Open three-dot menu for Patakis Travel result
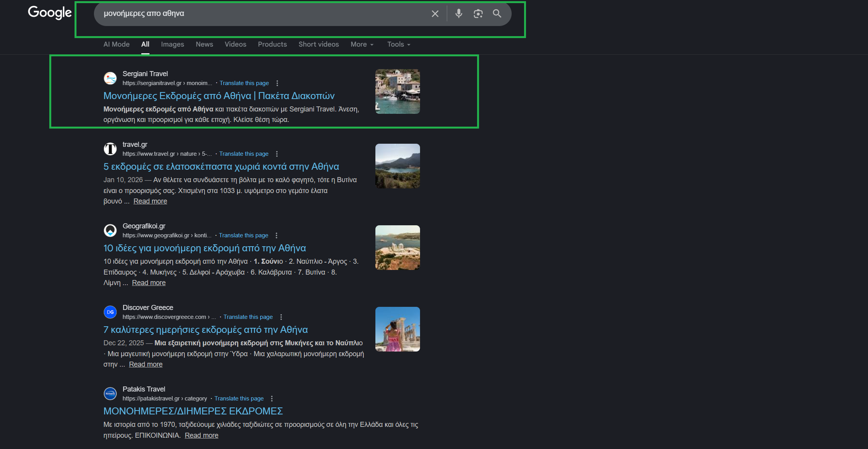This screenshot has height=449, width=868. coord(272,399)
